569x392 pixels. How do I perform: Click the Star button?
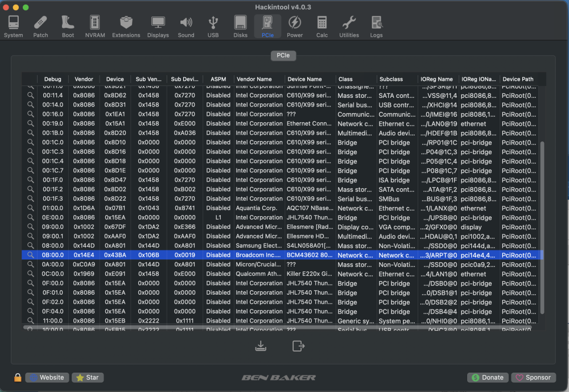[x=88, y=377]
